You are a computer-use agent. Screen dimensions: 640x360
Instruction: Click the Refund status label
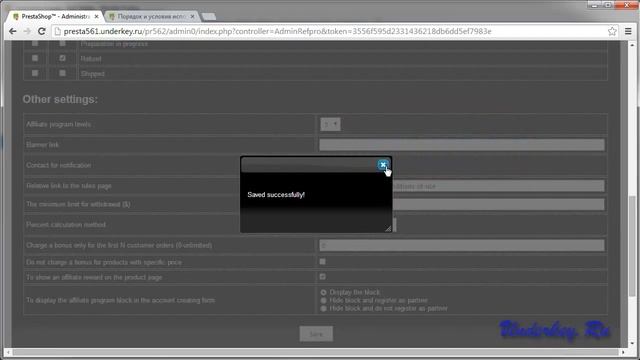pos(91,59)
